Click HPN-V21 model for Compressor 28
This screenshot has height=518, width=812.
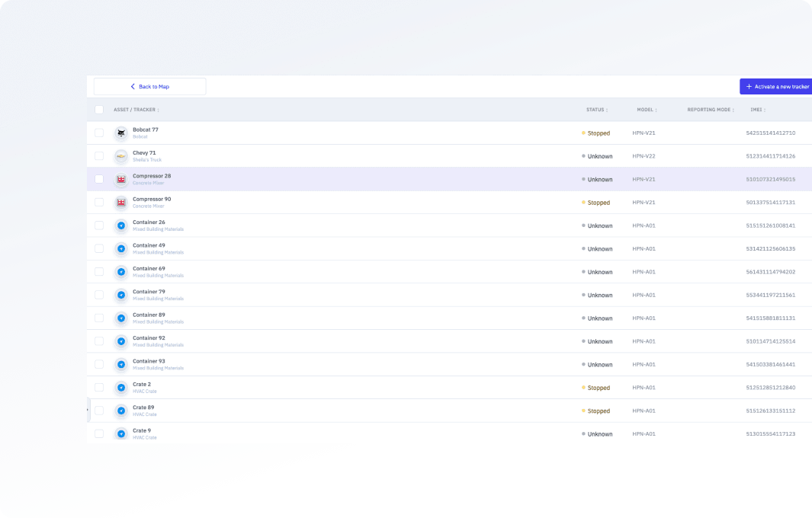click(644, 179)
